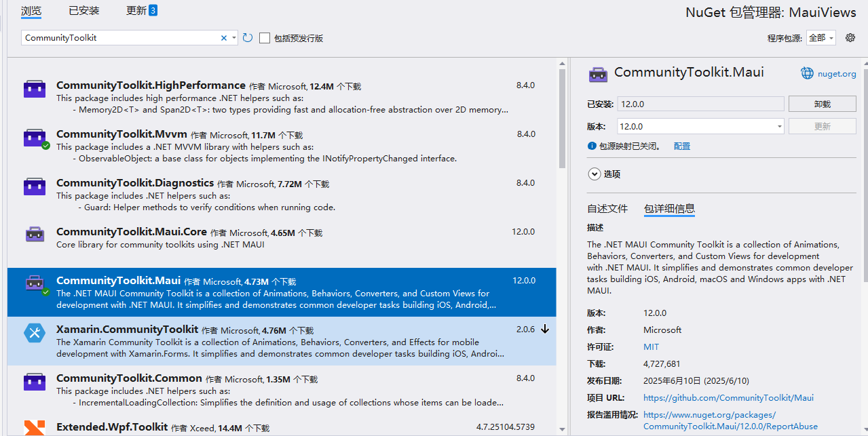Viewport: 868px width, 436px height.
Task: Click the download arrow for Xamarin.CommunityToolkit
Action: click(x=544, y=330)
